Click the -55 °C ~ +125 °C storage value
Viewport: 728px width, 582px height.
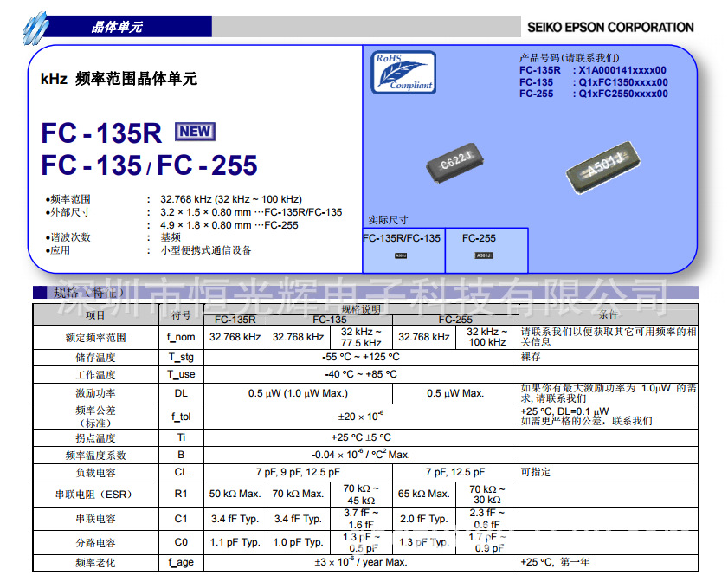pos(361,357)
